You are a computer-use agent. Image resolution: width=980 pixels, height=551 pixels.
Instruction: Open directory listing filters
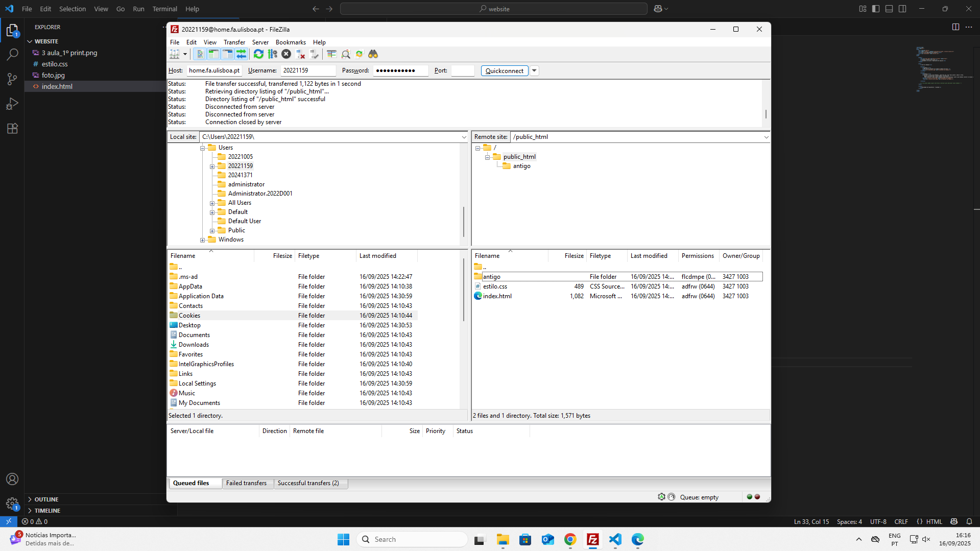point(331,54)
